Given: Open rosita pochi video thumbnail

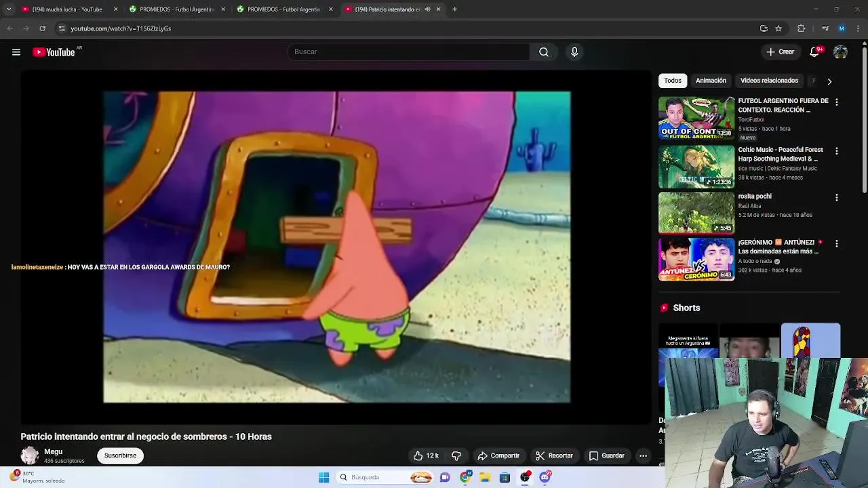Looking at the screenshot, I should pyautogui.click(x=696, y=213).
